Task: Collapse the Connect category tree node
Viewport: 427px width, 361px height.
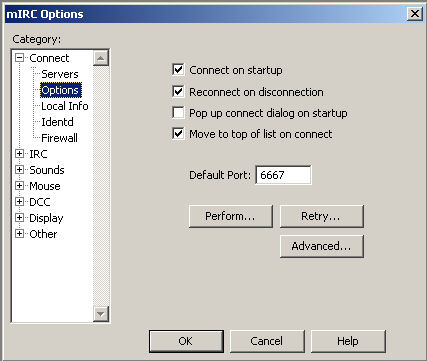Action: [x=19, y=58]
